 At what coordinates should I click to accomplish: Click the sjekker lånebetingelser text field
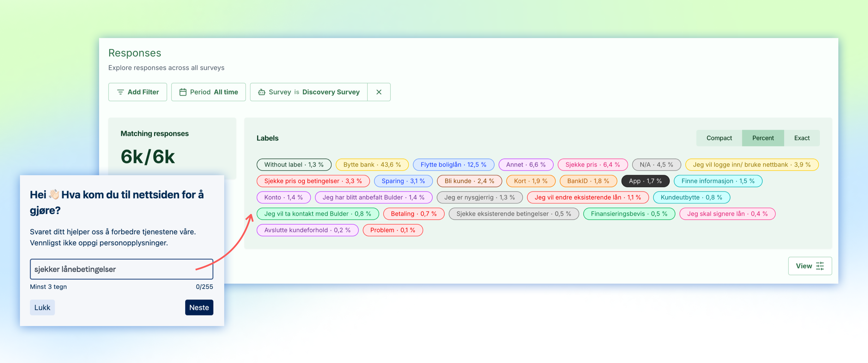121,269
